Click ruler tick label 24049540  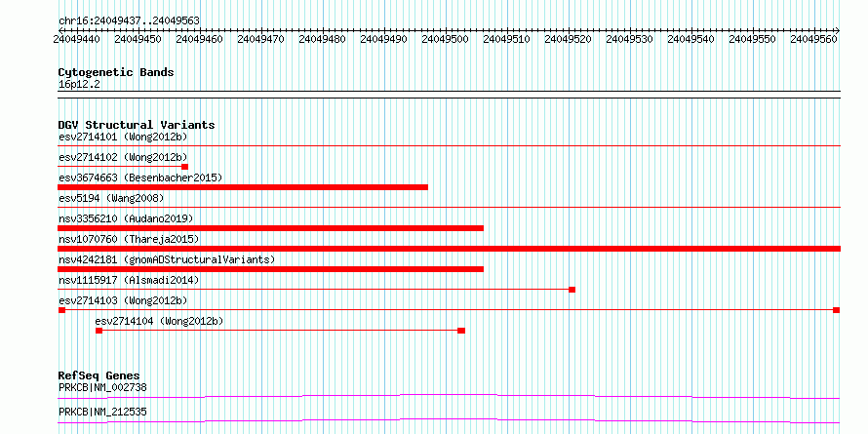coord(690,39)
